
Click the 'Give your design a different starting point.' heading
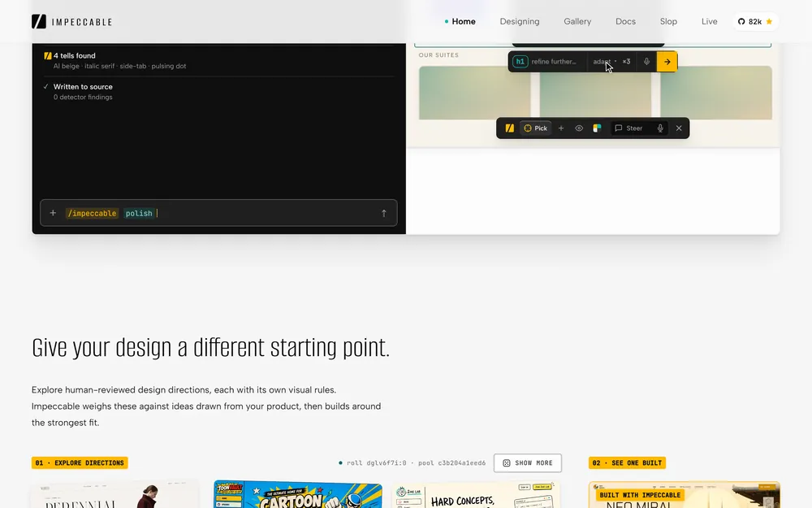(211, 347)
